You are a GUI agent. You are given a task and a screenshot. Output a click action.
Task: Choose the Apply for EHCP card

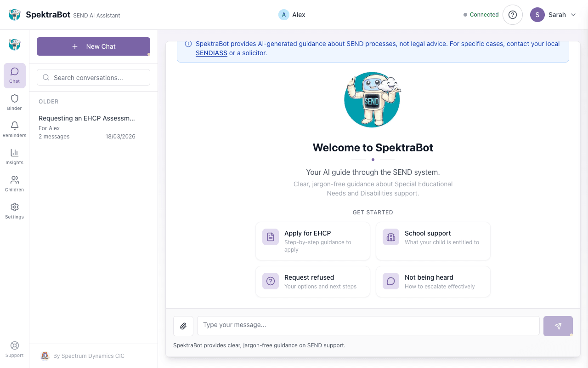312,241
